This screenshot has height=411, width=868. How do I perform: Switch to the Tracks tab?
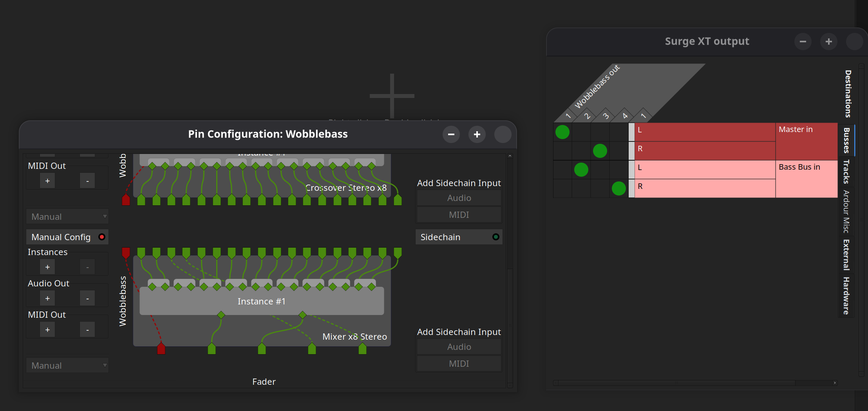(846, 172)
